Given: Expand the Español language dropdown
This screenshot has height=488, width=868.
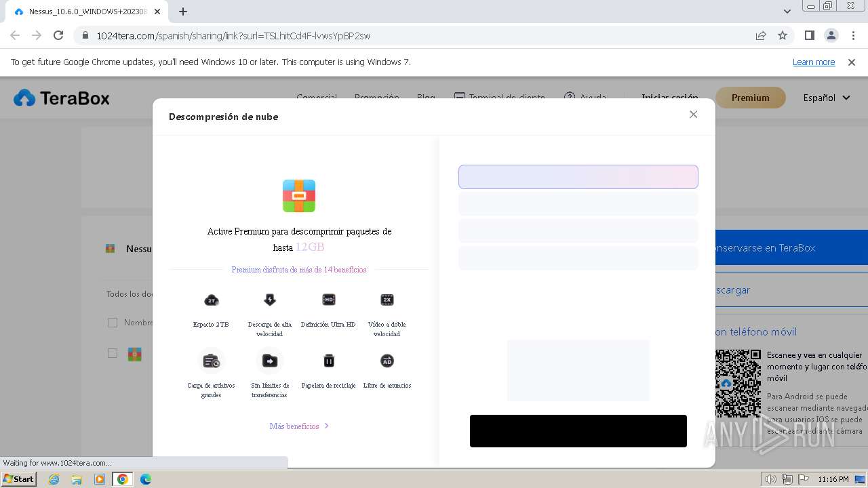Looking at the screenshot, I should (827, 98).
